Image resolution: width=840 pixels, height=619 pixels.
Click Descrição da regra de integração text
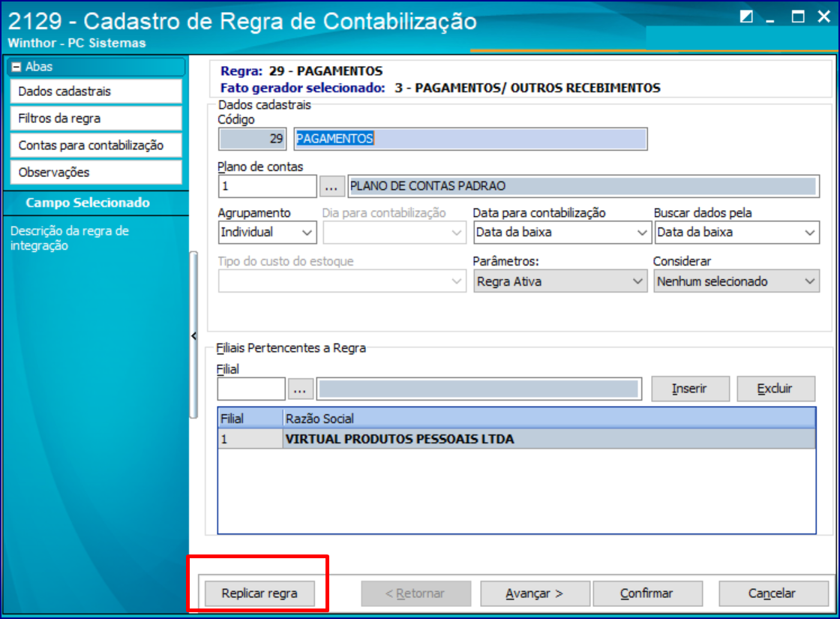(70, 238)
